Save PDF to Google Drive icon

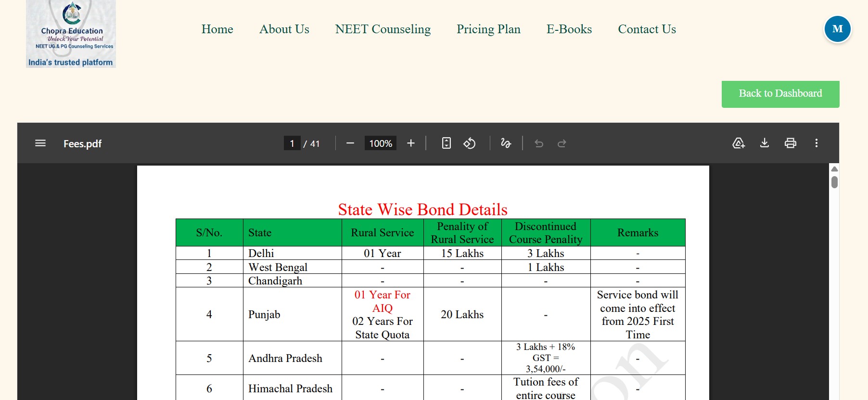click(x=739, y=143)
